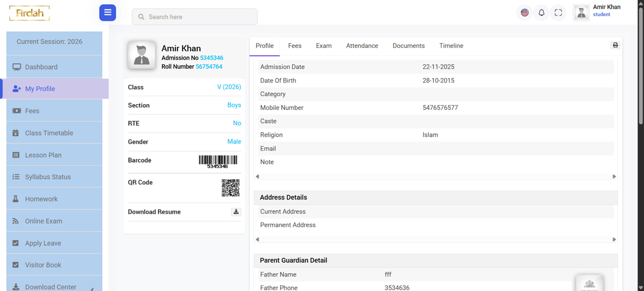
Task: Click the student barcode image
Action: [218, 161]
